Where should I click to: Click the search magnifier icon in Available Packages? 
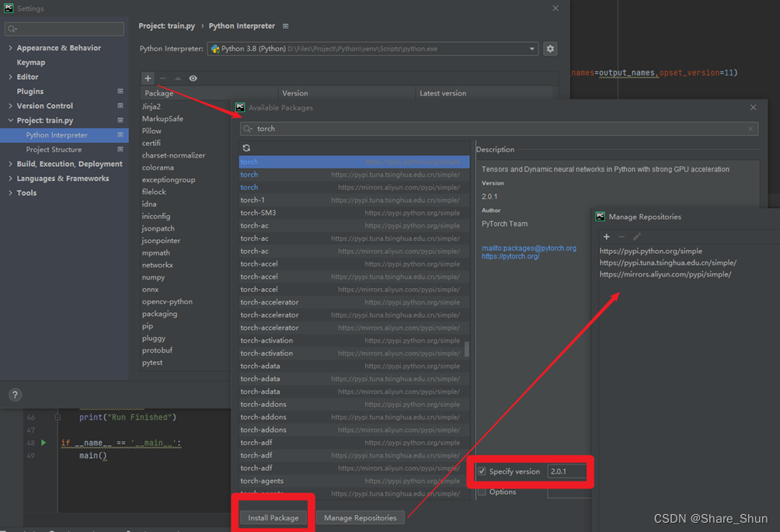coord(248,129)
